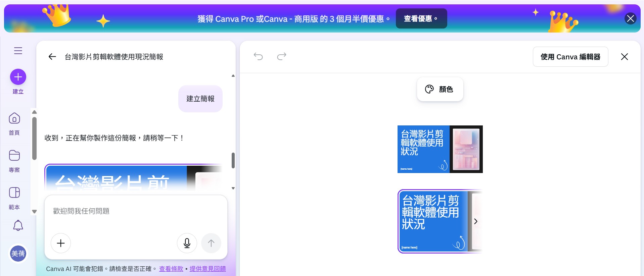The image size is (644, 276).
Task: Click 查看優惠 offer button in banner
Action: 421,18
